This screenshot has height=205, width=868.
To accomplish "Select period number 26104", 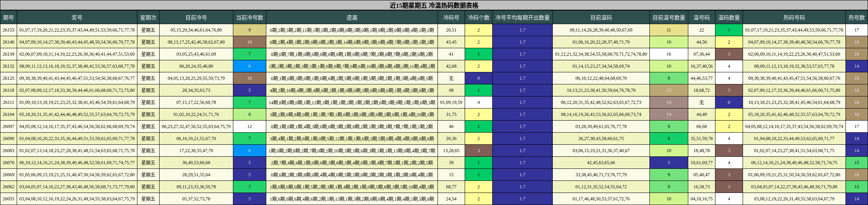I will tap(9, 114).
